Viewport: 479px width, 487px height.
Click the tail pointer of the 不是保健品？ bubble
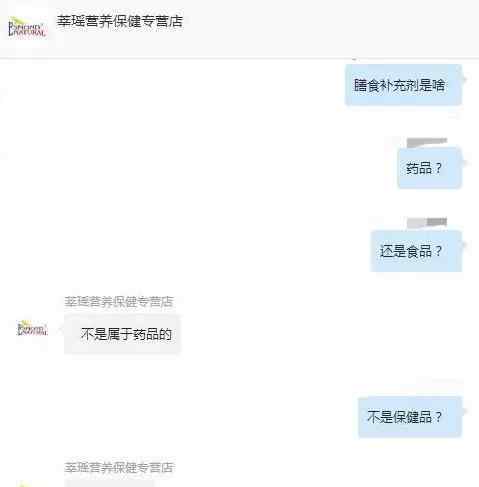pos(464,411)
